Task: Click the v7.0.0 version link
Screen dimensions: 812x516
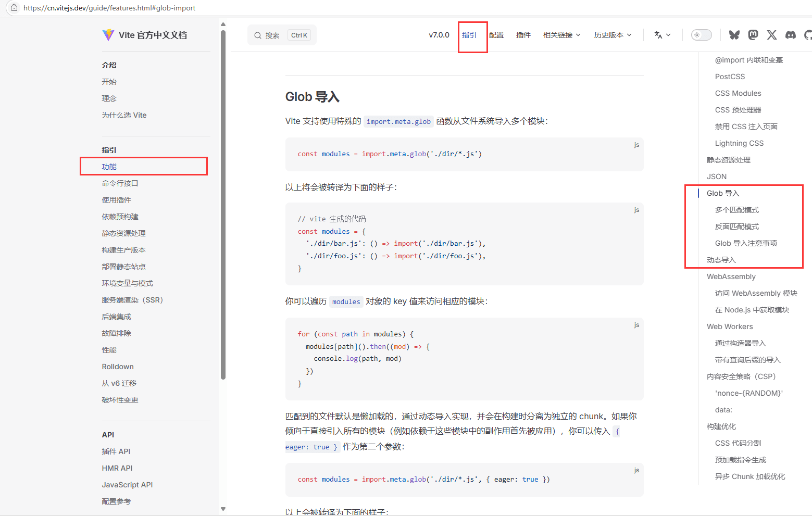Action: click(439, 35)
